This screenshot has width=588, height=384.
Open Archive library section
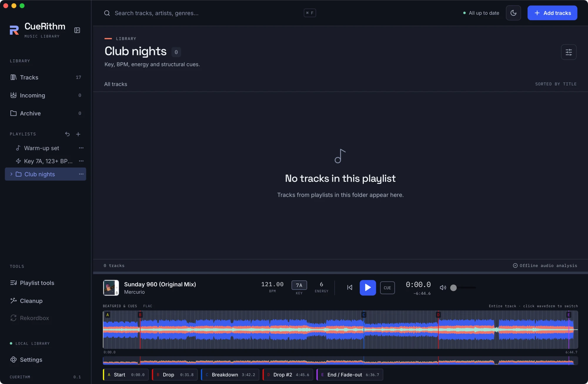coord(46,113)
